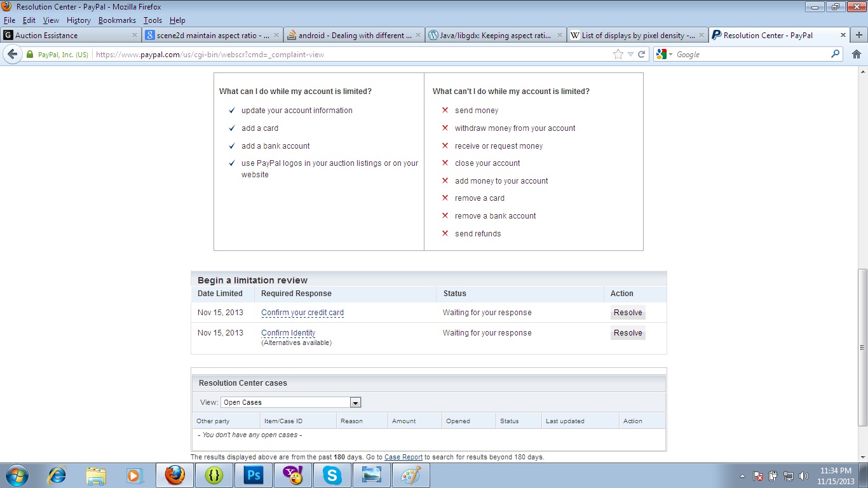Screen dimensions: 868x488
Task: Open the View menu
Action: pyautogui.click(x=51, y=20)
